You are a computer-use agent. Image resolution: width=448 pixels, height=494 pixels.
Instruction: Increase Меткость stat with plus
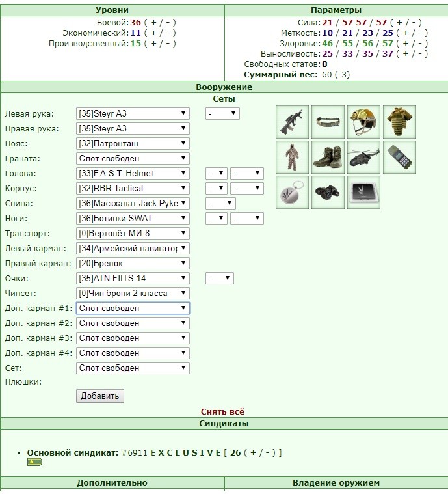tap(406, 33)
